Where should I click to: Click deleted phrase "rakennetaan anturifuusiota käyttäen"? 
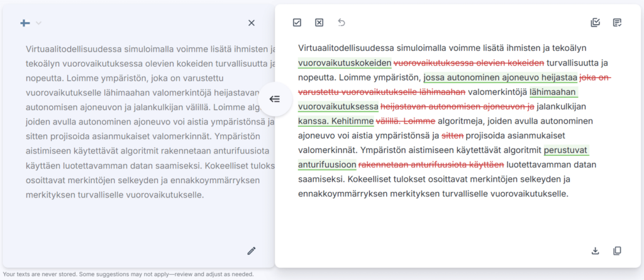(x=431, y=165)
